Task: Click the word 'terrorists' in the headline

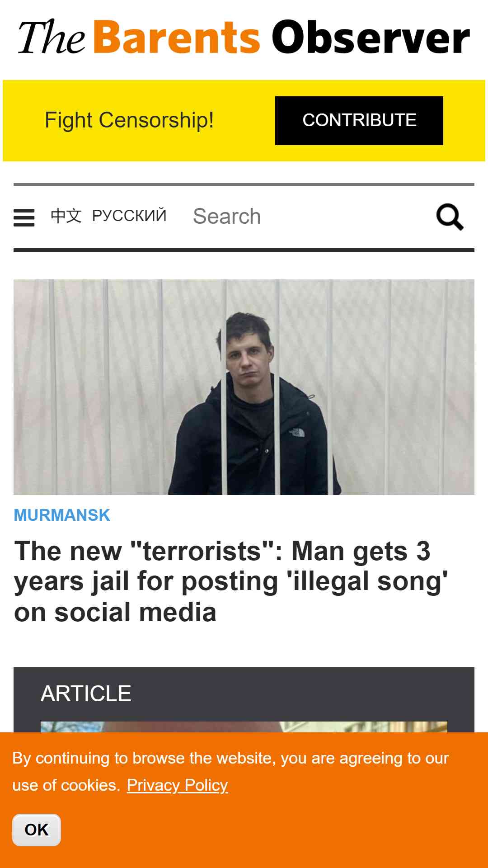Action: [202, 551]
